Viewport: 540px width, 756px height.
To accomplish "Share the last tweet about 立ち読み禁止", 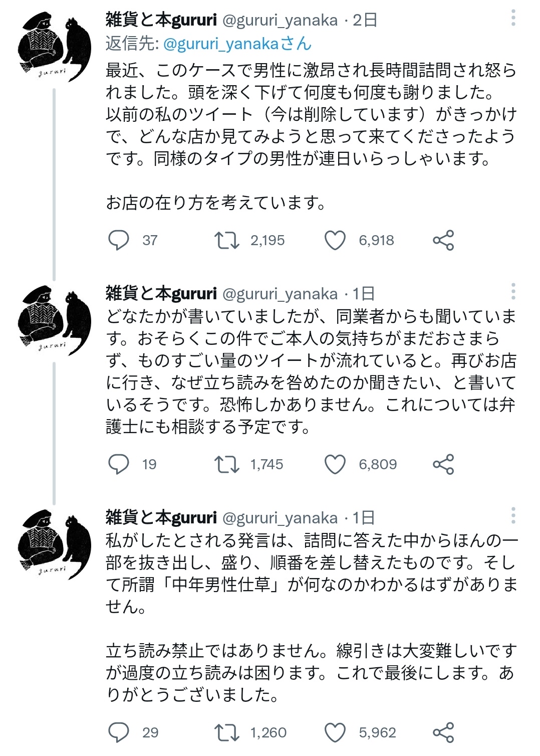I will (x=443, y=733).
